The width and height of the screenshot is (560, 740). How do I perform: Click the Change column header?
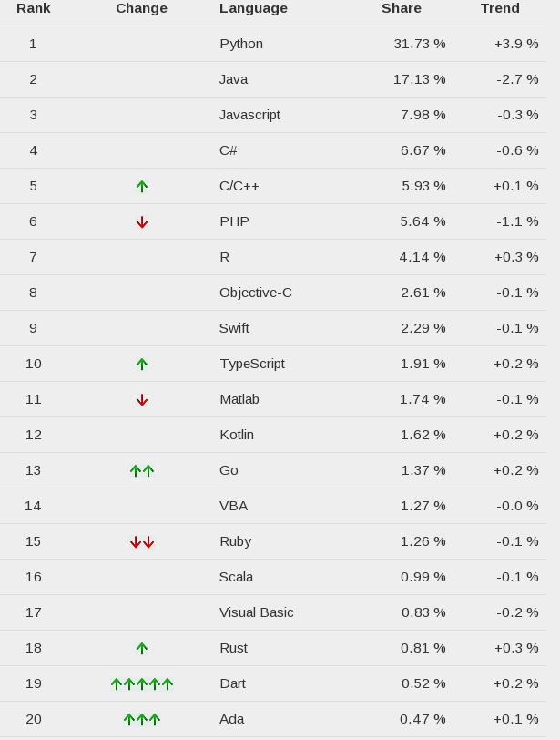point(141,8)
